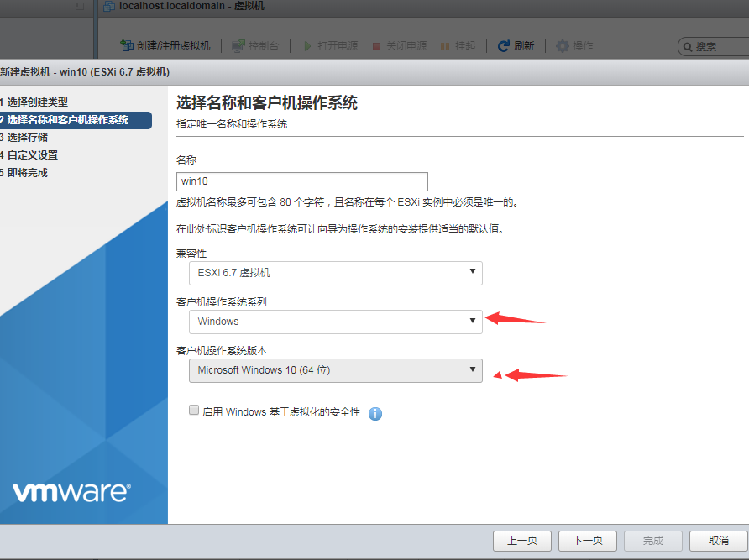Click in the search (搜索) box
The width and height of the screenshot is (749, 560).
pyautogui.click(x=714, y=47)
